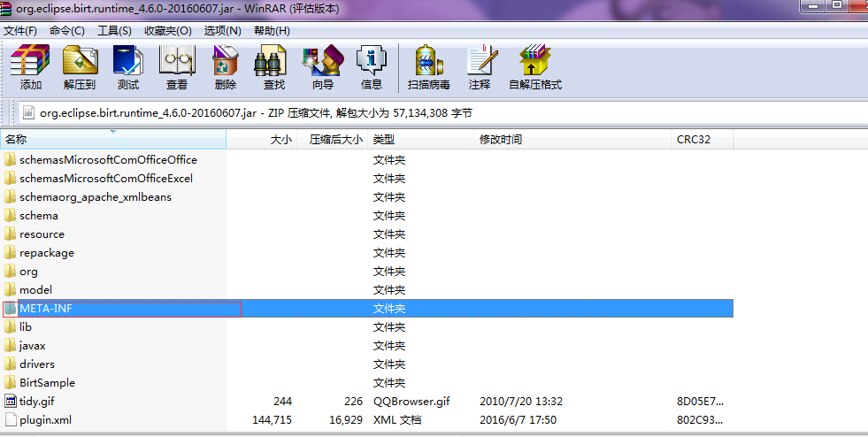Maximize the WinRAR window
Image resolution: width=868 pixels, height=437 pixels.
point(838,5)
